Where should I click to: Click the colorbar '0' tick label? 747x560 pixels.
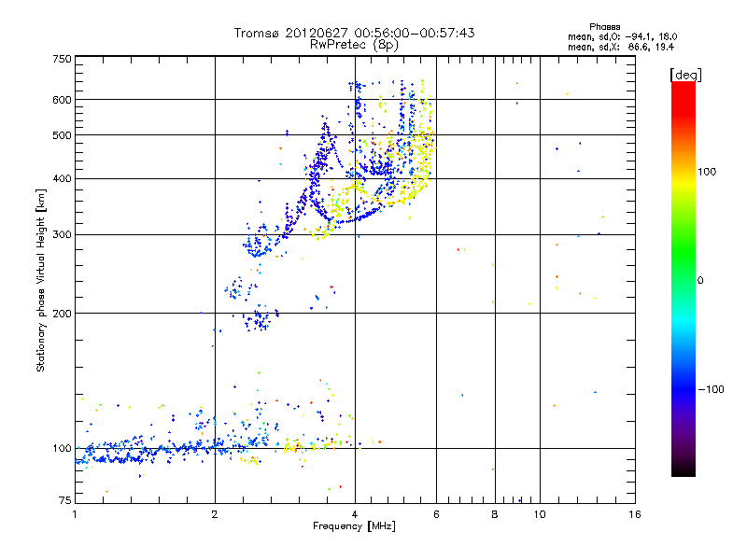pyautogui.click(x=700, y=281)
